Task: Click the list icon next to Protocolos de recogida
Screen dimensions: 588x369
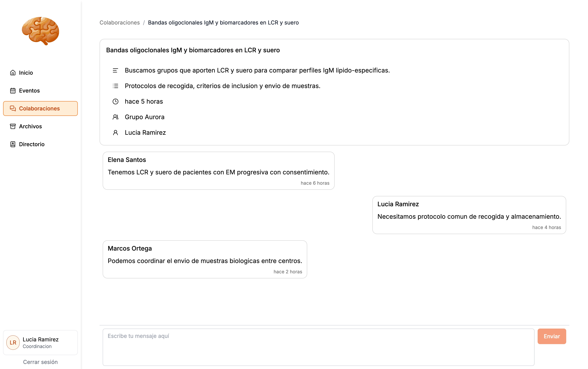Action: (115, 86)
